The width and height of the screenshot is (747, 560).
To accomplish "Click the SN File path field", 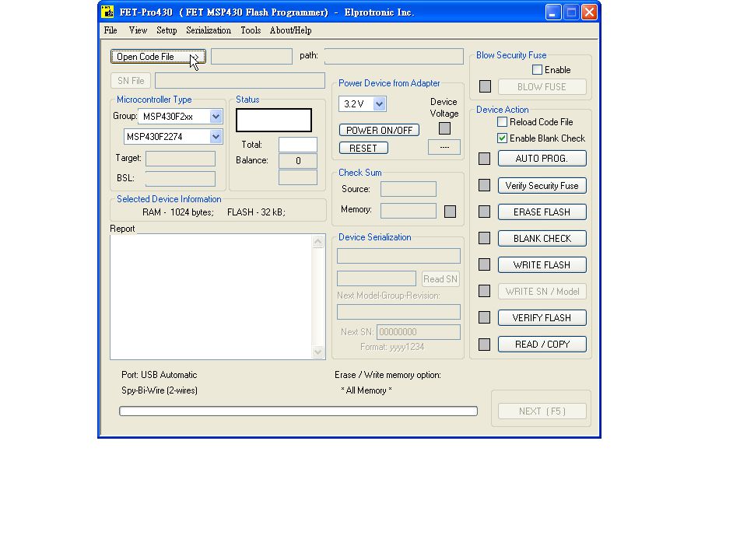I will [240, 80].
